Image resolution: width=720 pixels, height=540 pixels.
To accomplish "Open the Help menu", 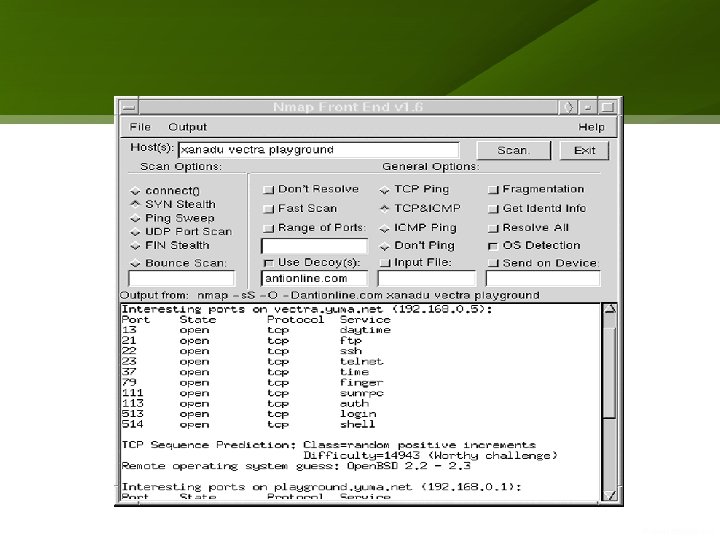I will [x=591, y=127].
